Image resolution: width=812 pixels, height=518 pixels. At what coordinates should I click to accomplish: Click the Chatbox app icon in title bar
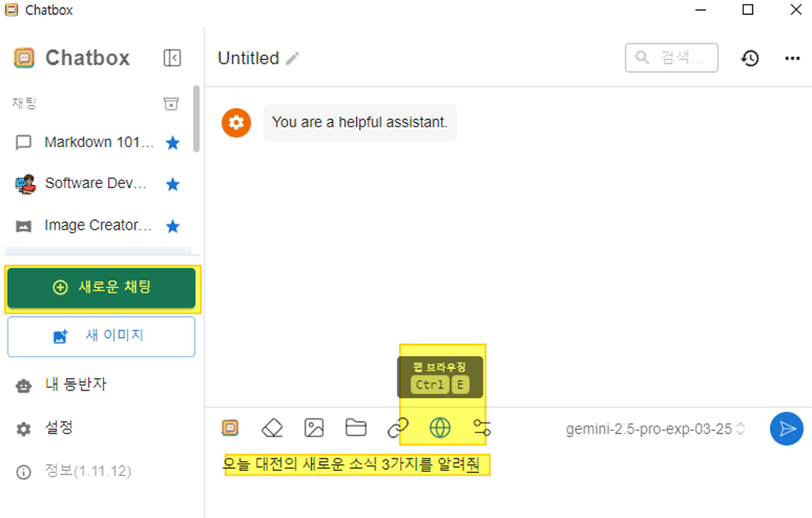(11, 10)
